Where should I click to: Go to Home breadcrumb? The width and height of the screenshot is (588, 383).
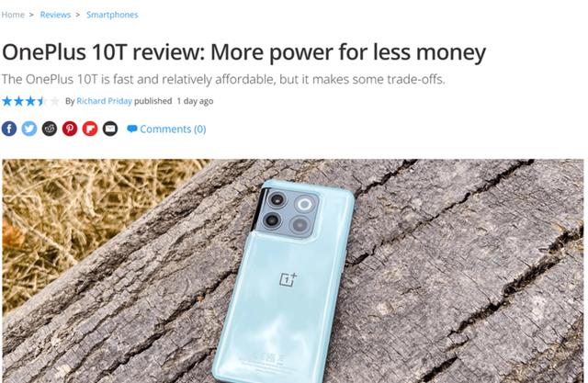(x=13, y=15)
